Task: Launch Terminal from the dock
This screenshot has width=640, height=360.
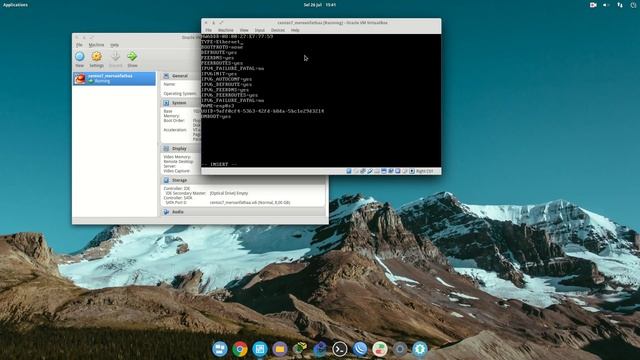Action: 340,349
